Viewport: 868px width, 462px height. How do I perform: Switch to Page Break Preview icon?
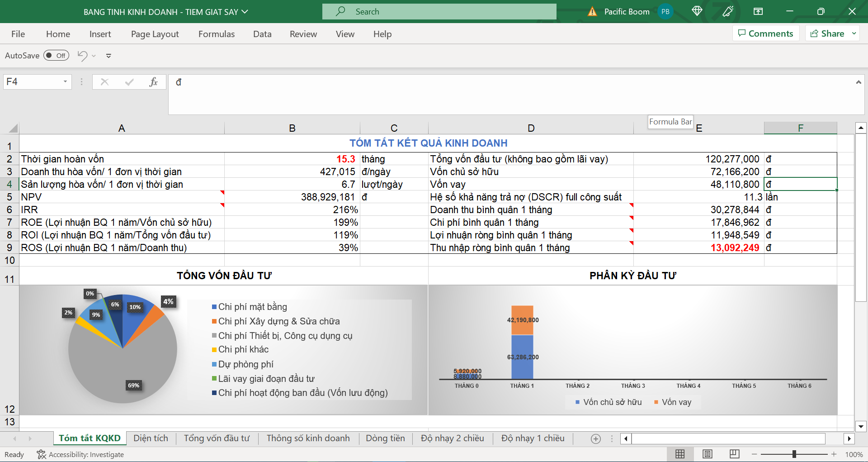point(735,454)
